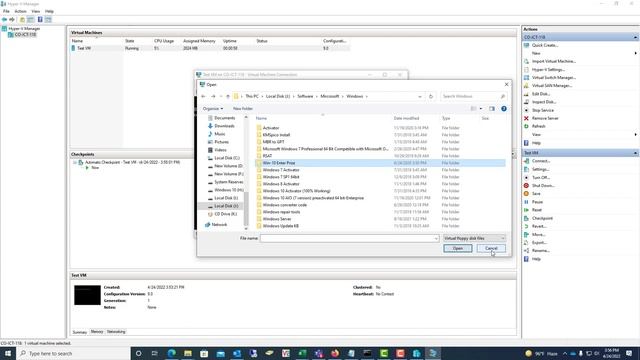Launch Virtual Switch Manager

click(553, 78)
